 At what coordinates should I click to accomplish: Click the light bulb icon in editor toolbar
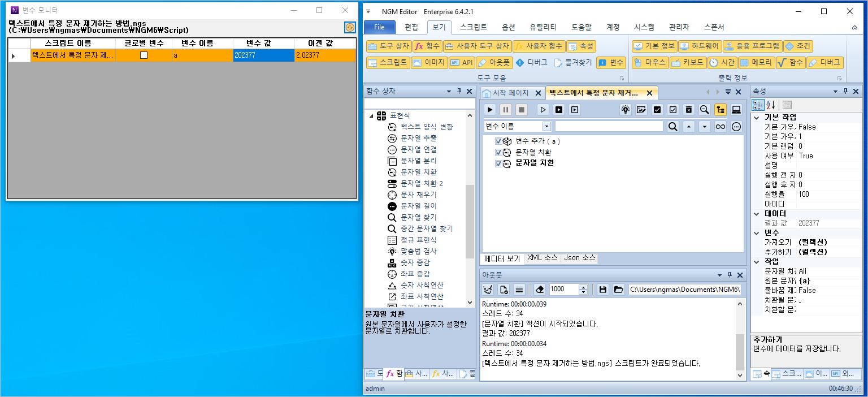pos(626,110)
